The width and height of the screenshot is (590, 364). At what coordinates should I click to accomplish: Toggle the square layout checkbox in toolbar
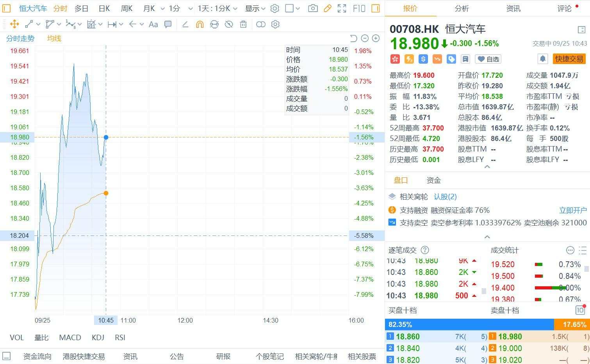point(289,8)
